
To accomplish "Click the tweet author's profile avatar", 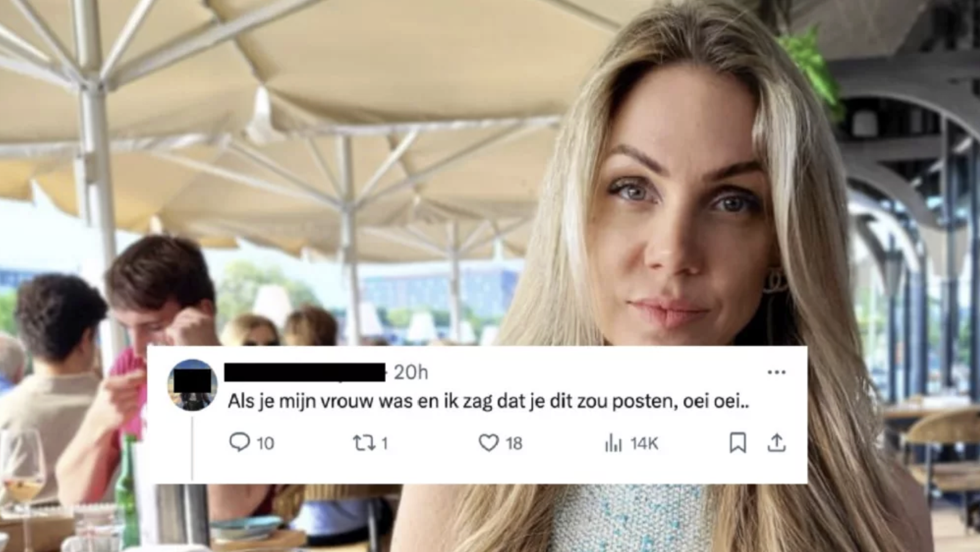I will 193,384.
